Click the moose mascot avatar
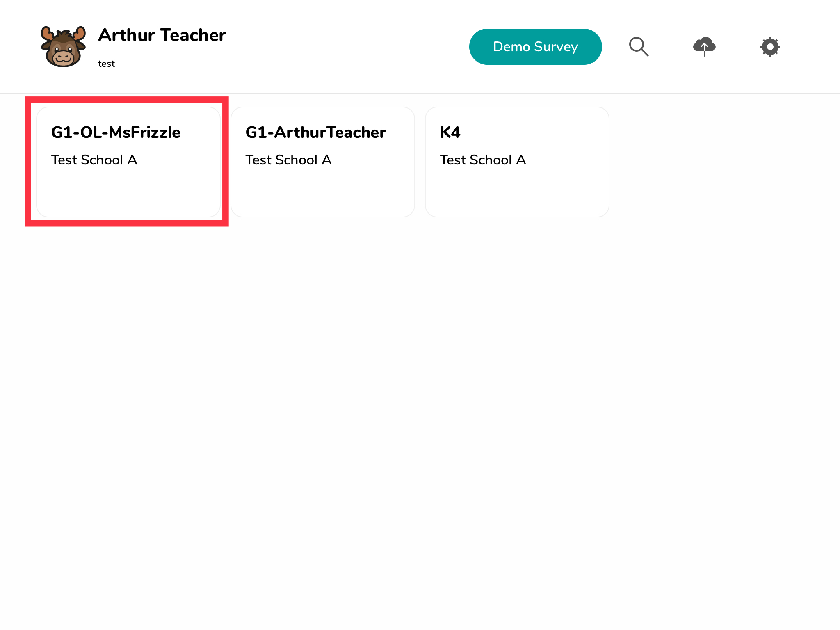Image resolution: width=840 pixels, height=630 pixels. [x=63, y=47]
